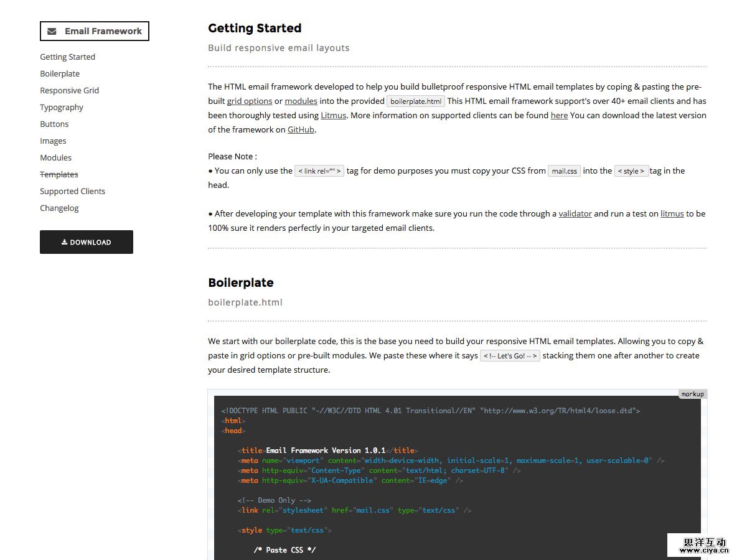Follow the 'grid options' hyperlink

pos(249,101)
